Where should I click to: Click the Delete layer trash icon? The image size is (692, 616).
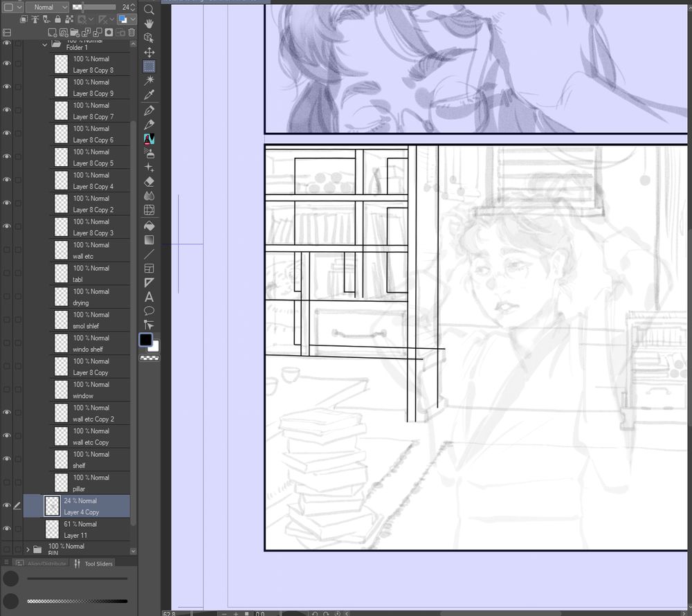(131, 33)
